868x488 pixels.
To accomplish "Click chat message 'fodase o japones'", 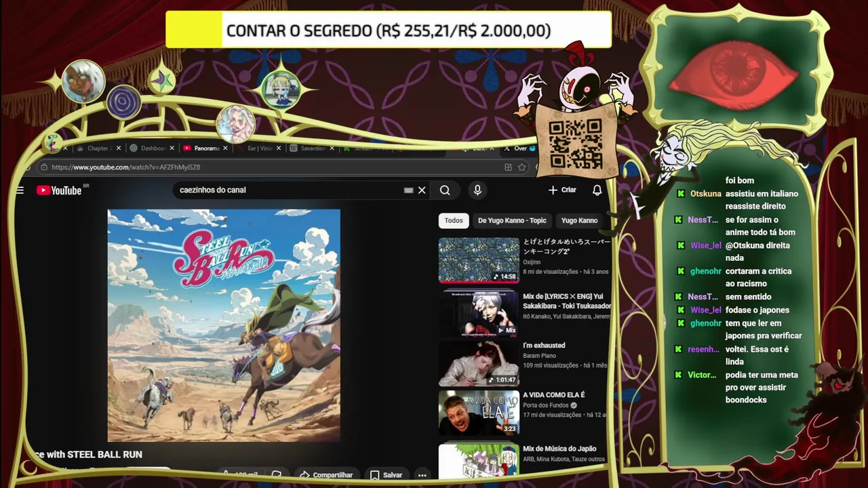I will [757, 310].
